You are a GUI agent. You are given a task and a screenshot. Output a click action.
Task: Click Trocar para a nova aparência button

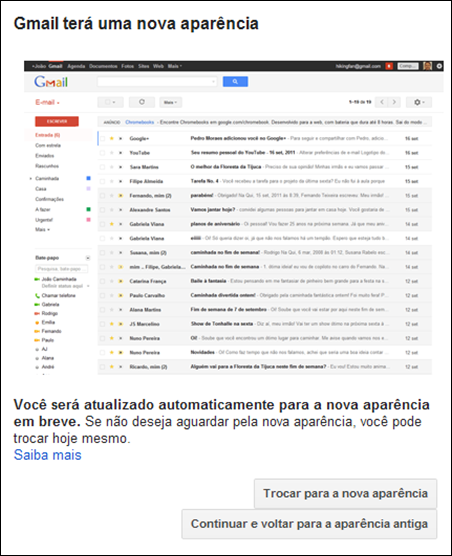[x=345, y=494]
